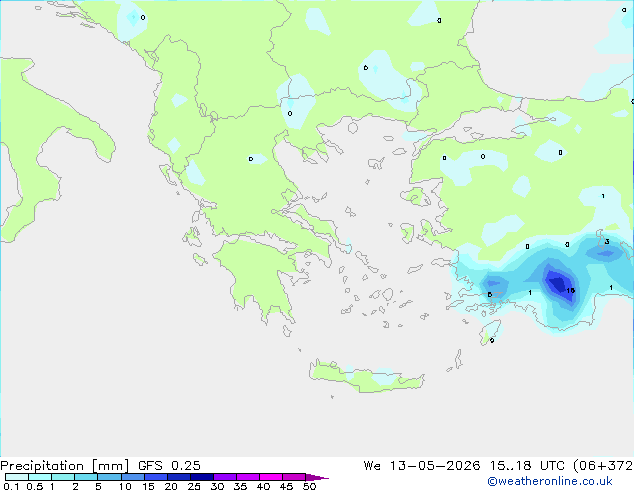The image size is (634, 490).
Task: Click the 45–50 mm legend swatch
Action: pos(294,477)
